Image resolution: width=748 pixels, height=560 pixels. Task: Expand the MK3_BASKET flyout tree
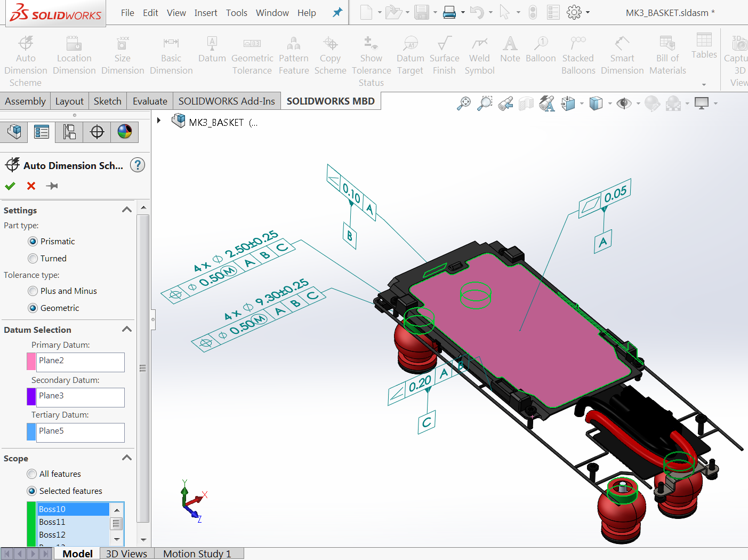tap(158, 121)
